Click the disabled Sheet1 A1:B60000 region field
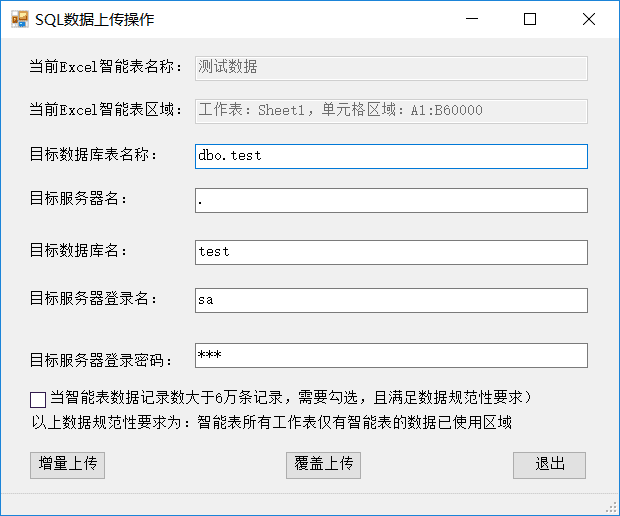The width and height of the screenshot is (620, 516). click(x=391, y=112)
